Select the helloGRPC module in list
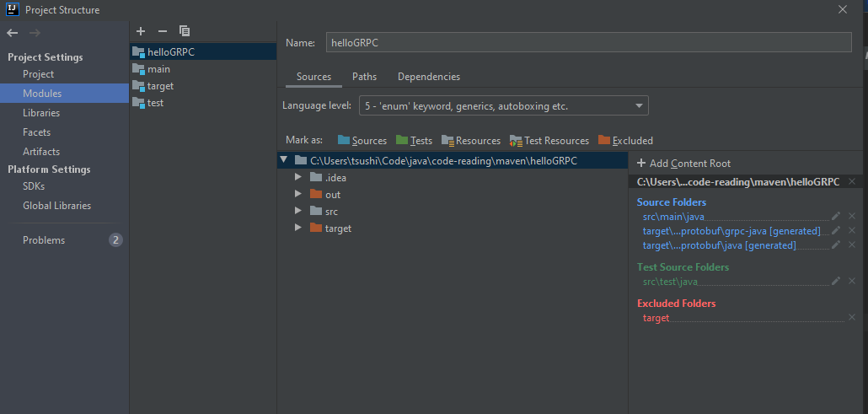 click(203, 52)
